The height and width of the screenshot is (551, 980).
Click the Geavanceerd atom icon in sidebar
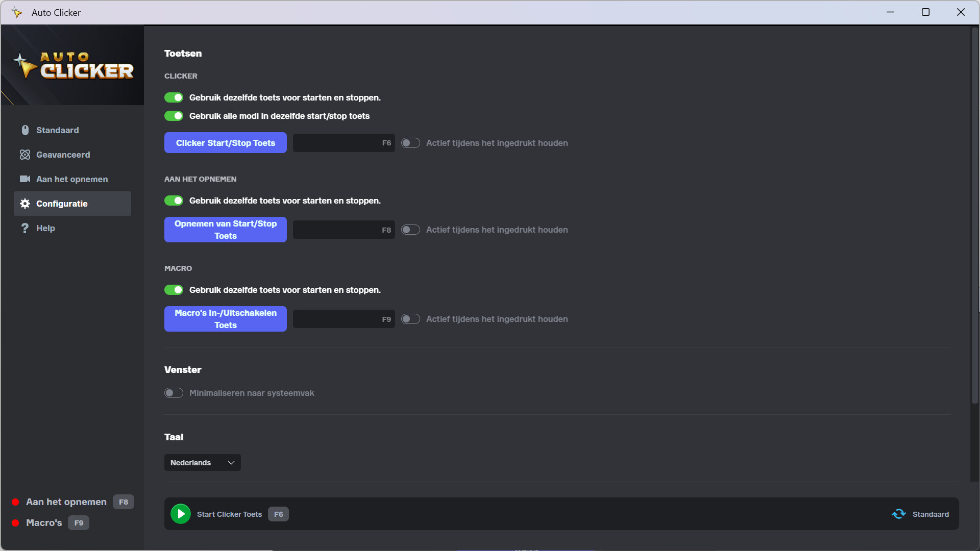(x=25, y=155)
